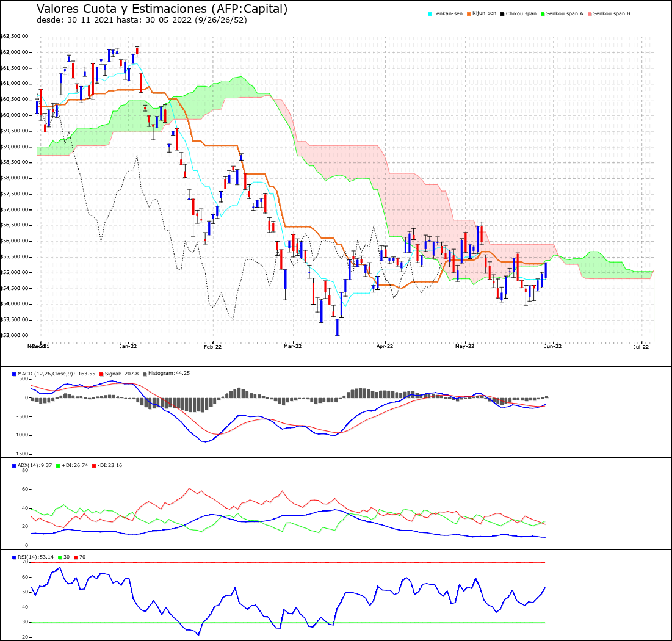Screen dimensions: 672x641
Task: Click the $56,000.00 price axis label
Action: [x=14, y=241]
